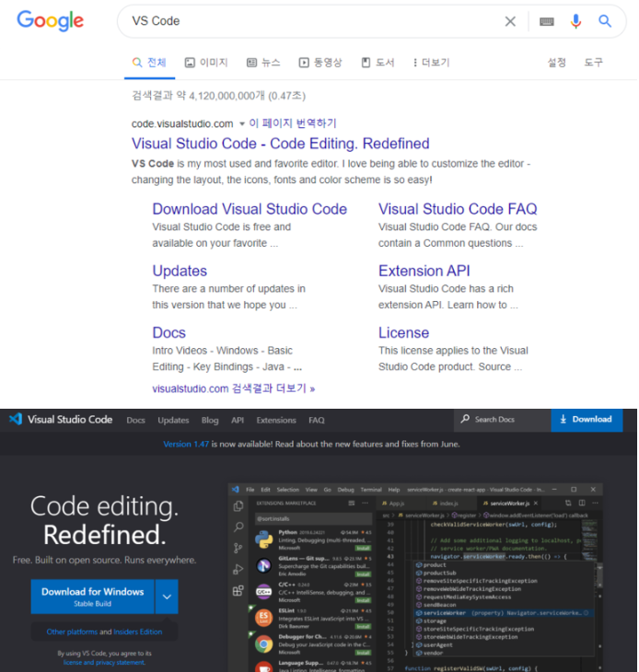Click the Google logo
Viewport: 639px width, 672px height.
point(50,20)
